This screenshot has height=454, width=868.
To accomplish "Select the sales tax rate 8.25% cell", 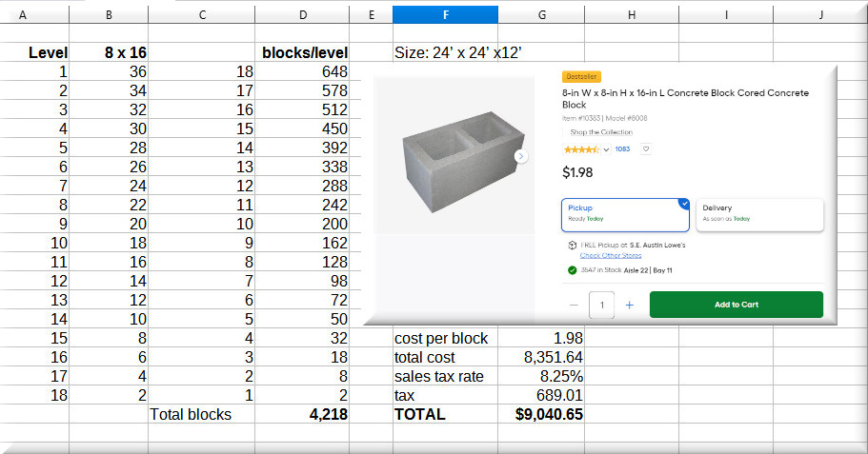I will [x=540, y=376].
